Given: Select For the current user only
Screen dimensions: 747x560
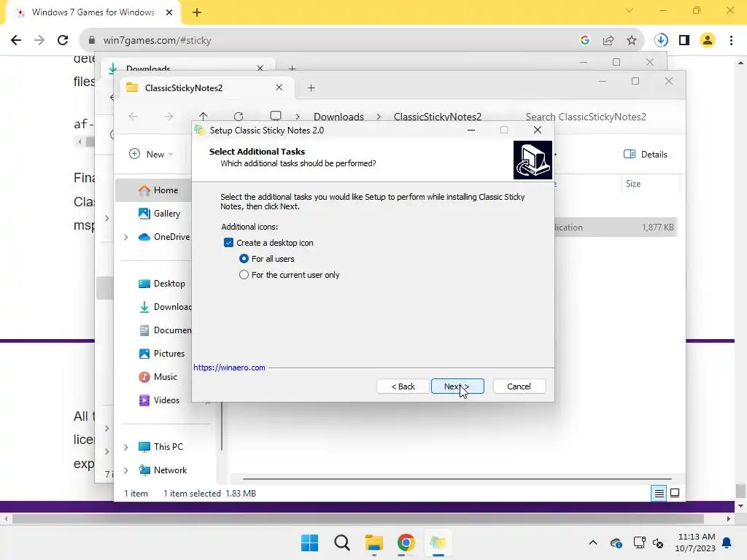Looking at the screenshot, I should point(244,275).
